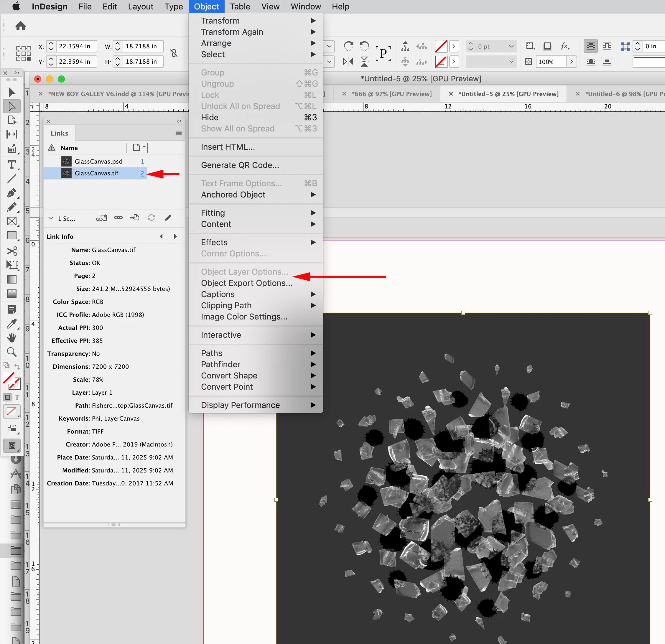Click page link 2 for GlassCanvas.tif
The height and width of the screenshot is (644, 665).
[x=142, y=173]
